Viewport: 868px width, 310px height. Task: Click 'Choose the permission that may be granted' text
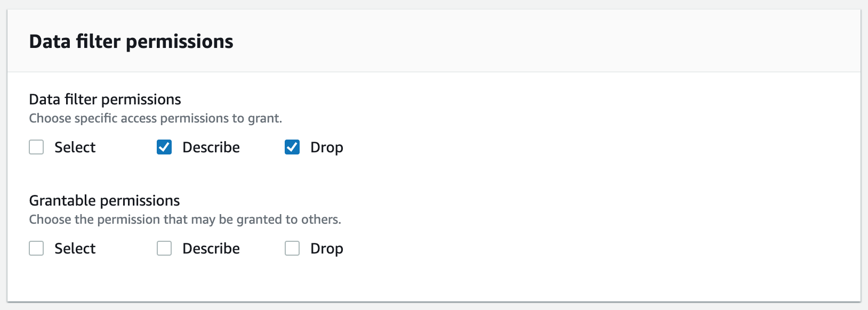coord(185,219)
